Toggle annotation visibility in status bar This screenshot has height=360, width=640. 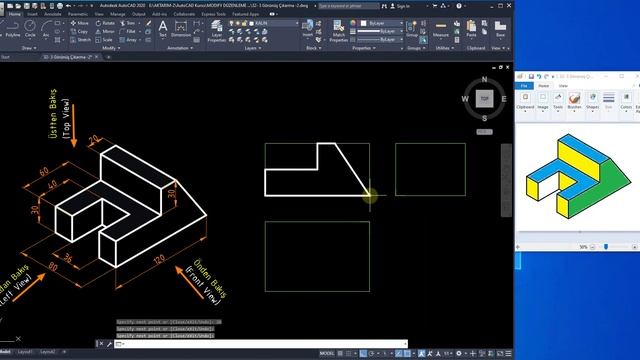421,353
